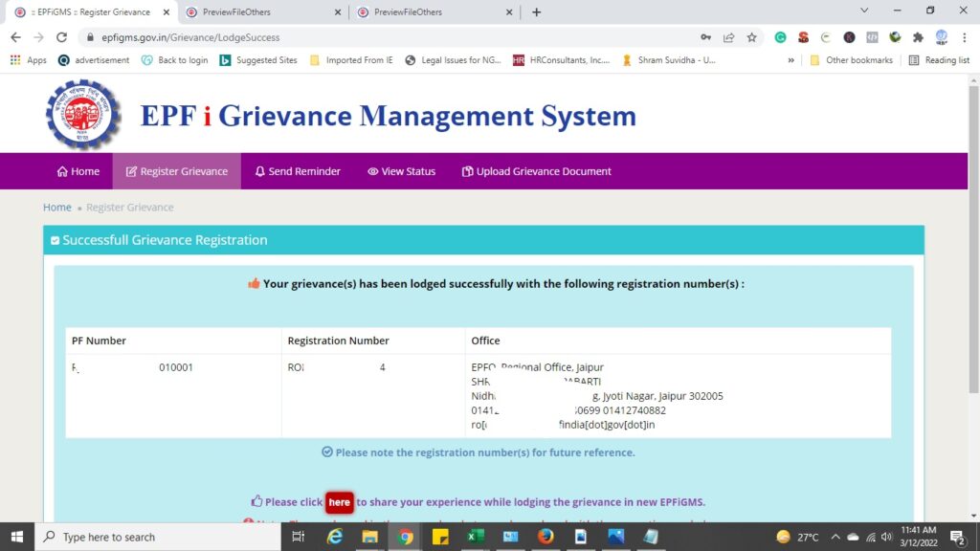The image size is (980, 551).
Task: Launch Internet Explorer from taskbar
Action: (x=334, y=537)
